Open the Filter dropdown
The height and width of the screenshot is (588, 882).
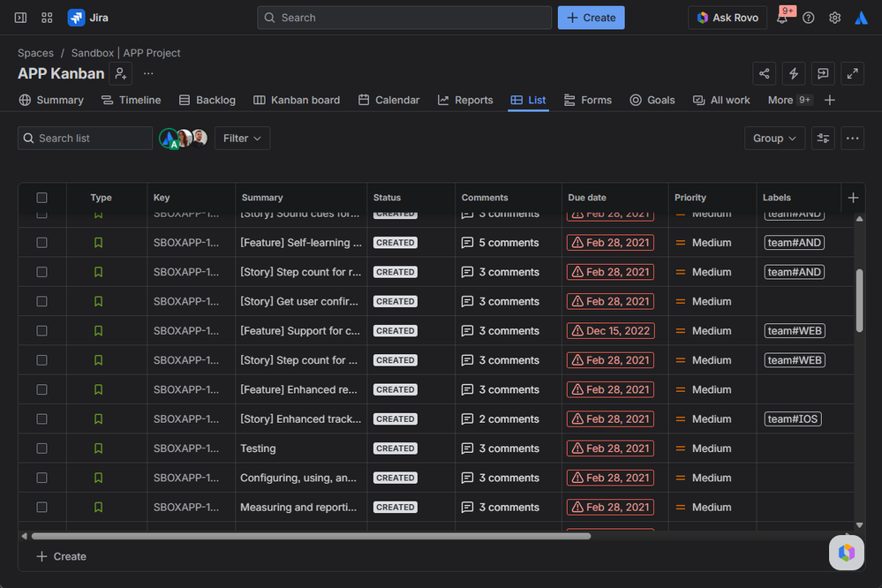242,139
